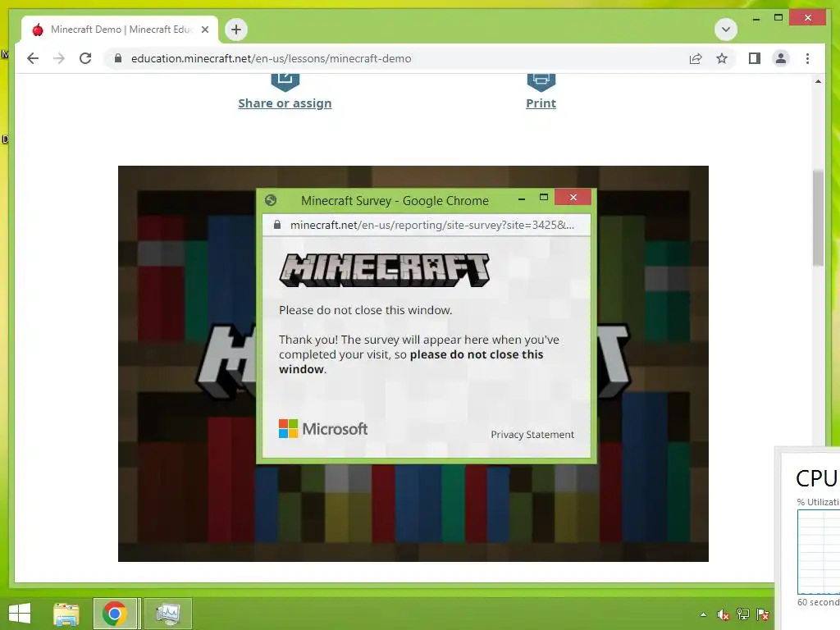Click the Minecraft Survey window globe icon

point(271,200)
